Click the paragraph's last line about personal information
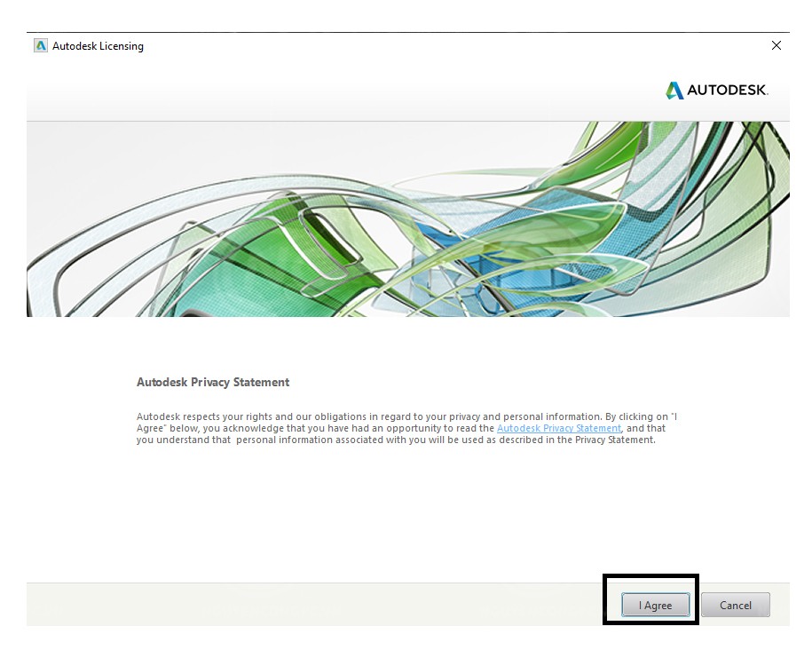 tap(396, 440)
